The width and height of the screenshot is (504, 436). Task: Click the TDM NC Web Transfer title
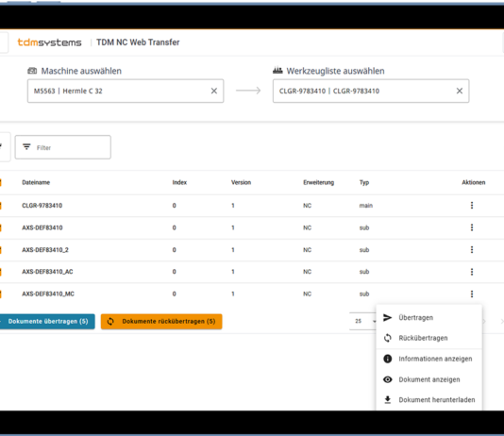(x=138, y=42)
